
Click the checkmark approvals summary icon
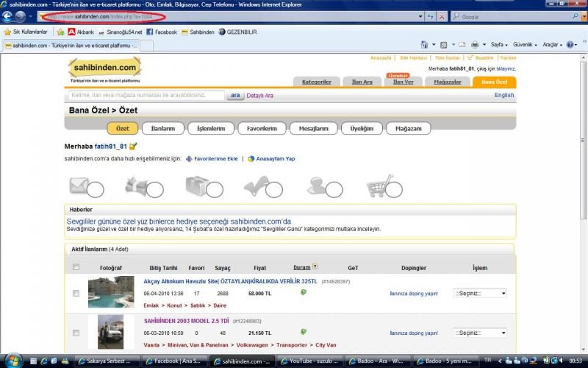[x=260, y=184]
